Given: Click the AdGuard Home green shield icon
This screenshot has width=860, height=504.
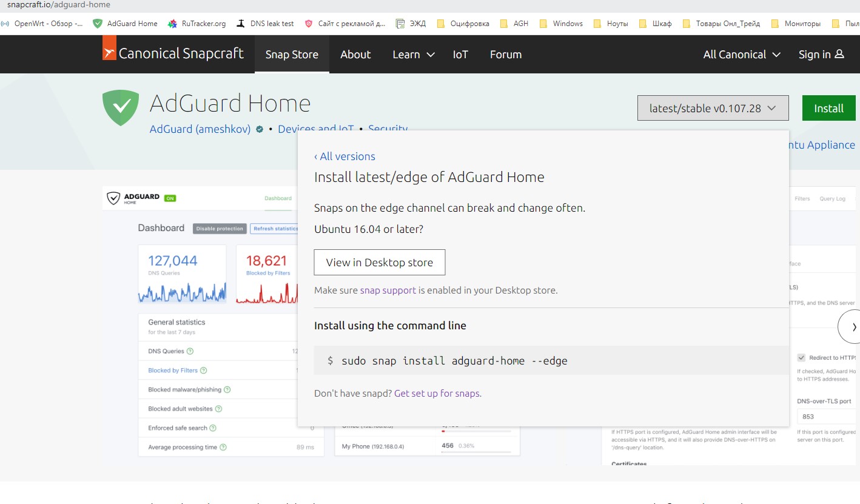Looking at the screenshot, I should tap(121, 107).
